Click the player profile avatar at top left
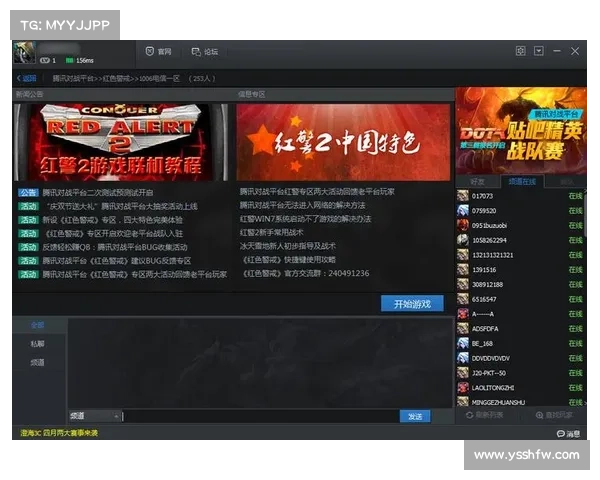The height and width of the screenshot is (480, 600). tap(24, 52)
